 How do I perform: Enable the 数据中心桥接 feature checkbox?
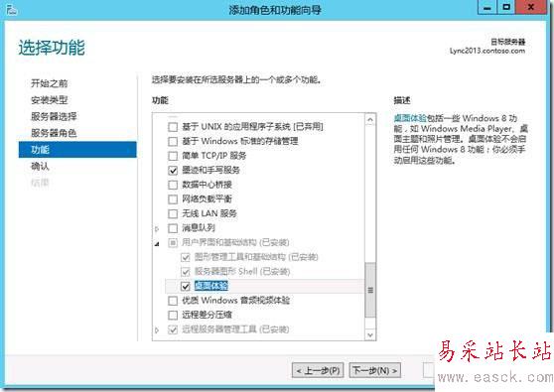[x=173, y=185]
